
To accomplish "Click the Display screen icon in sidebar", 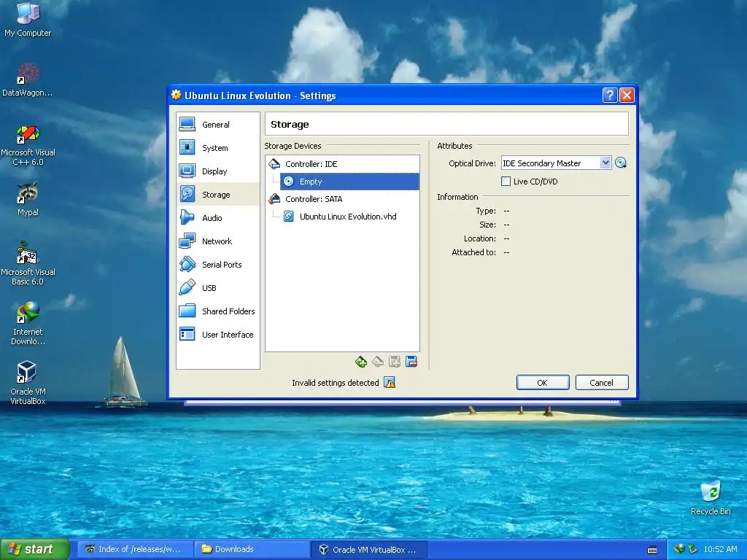I will 187,171.
